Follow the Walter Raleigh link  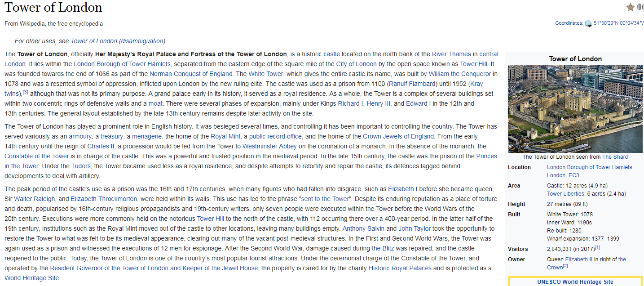click(35, 199)
